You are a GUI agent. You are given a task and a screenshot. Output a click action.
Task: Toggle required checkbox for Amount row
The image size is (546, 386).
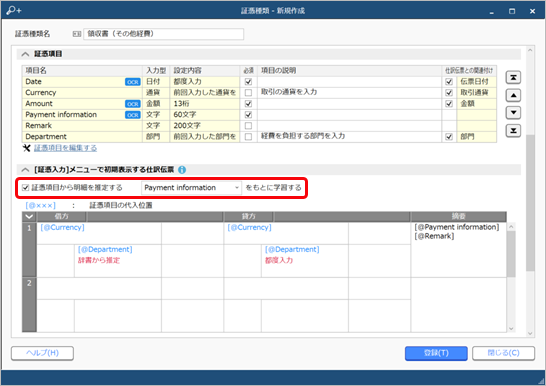[x=248, y=104]
